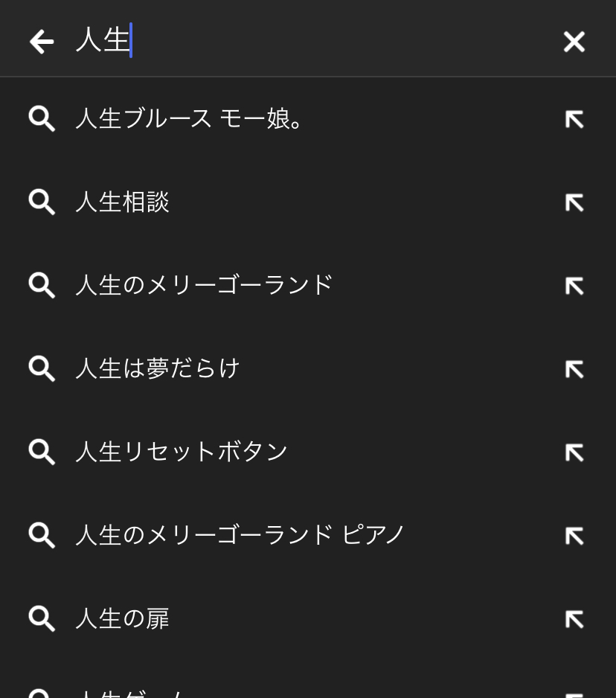Click fill-in arrow beside 人生相談
616x698 pixels.
pyautogui.click(x=574, y=202)
